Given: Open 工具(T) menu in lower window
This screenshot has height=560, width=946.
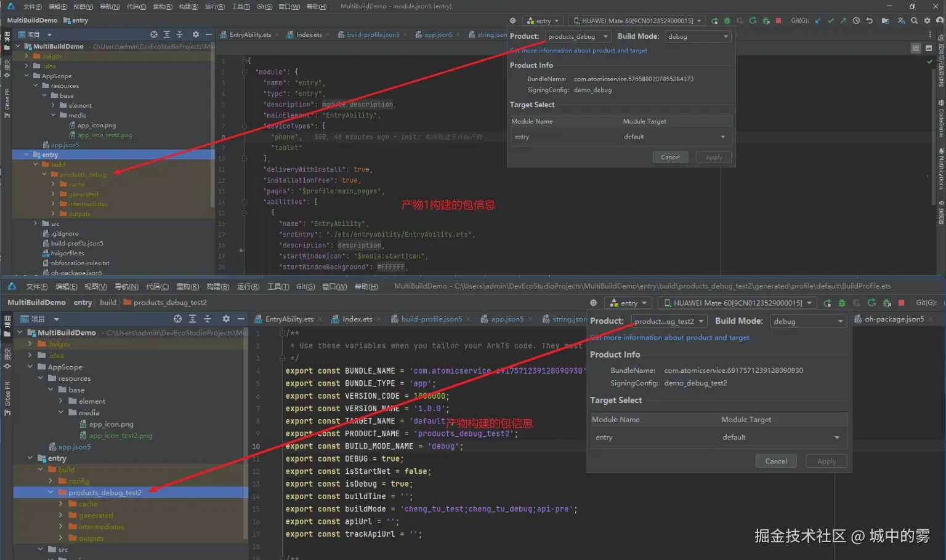Looking at the screenshot, I should (278, 287).
